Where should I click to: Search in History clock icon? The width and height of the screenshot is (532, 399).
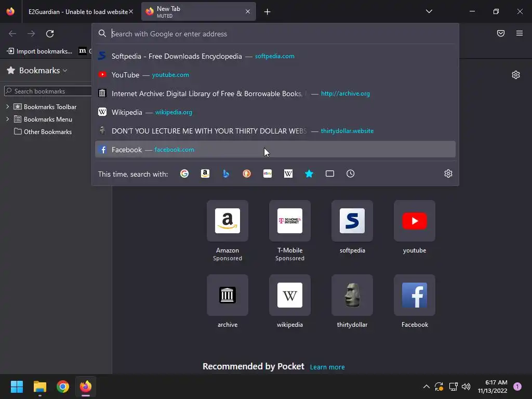[x=351, y=174]
